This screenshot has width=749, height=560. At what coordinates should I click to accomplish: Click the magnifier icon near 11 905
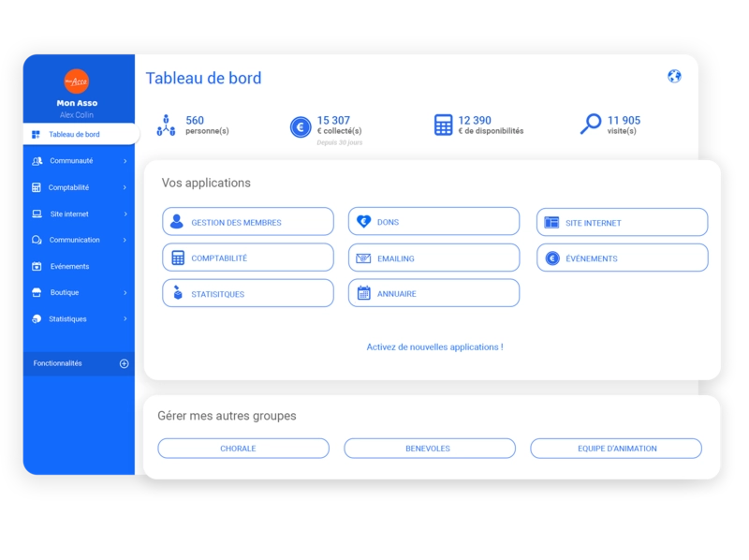point(591,124)
